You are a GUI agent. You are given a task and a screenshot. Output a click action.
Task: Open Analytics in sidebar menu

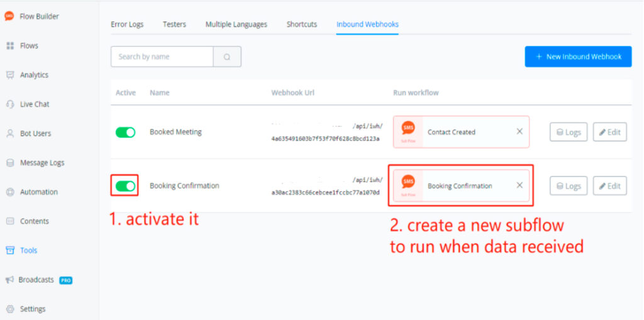point(34,75)
